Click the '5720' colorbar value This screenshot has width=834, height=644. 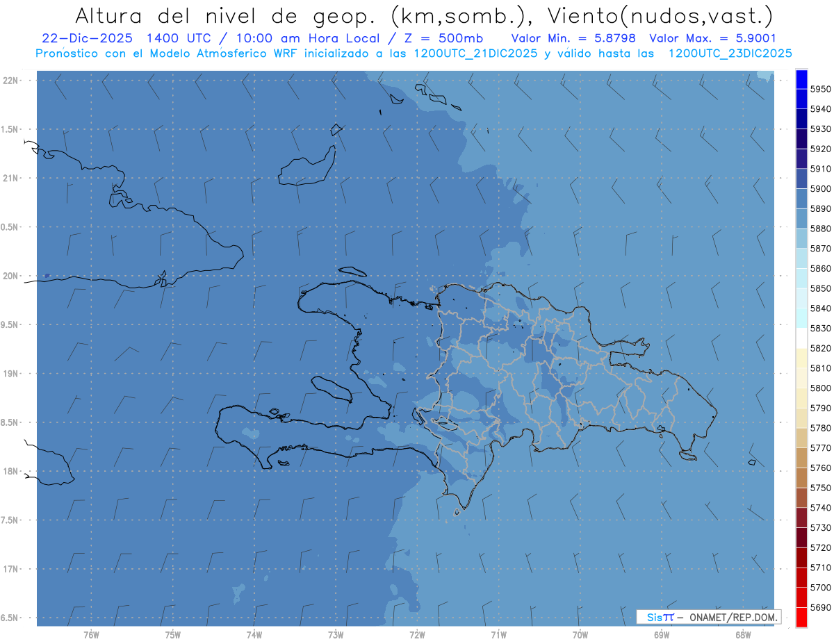point(821,547)
